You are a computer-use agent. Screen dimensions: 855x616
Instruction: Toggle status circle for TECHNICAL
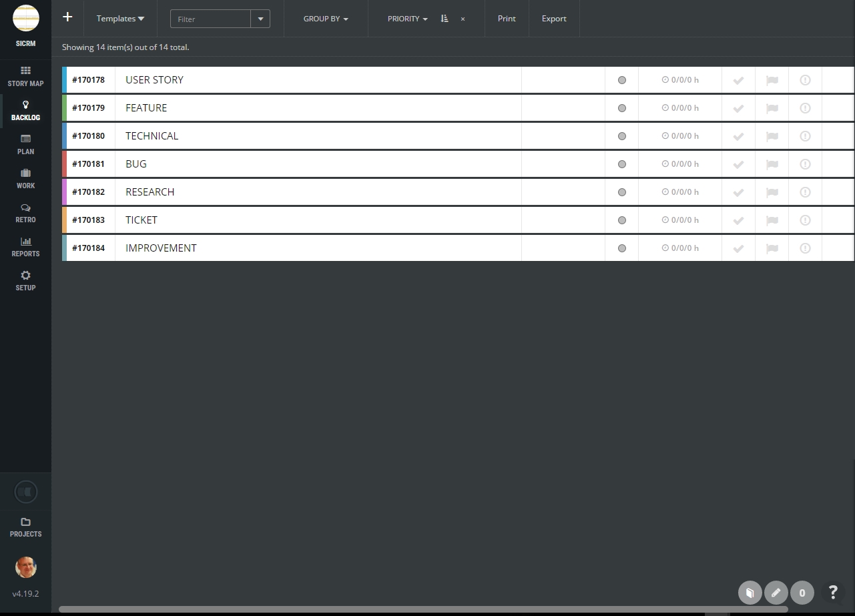point(622,136)
